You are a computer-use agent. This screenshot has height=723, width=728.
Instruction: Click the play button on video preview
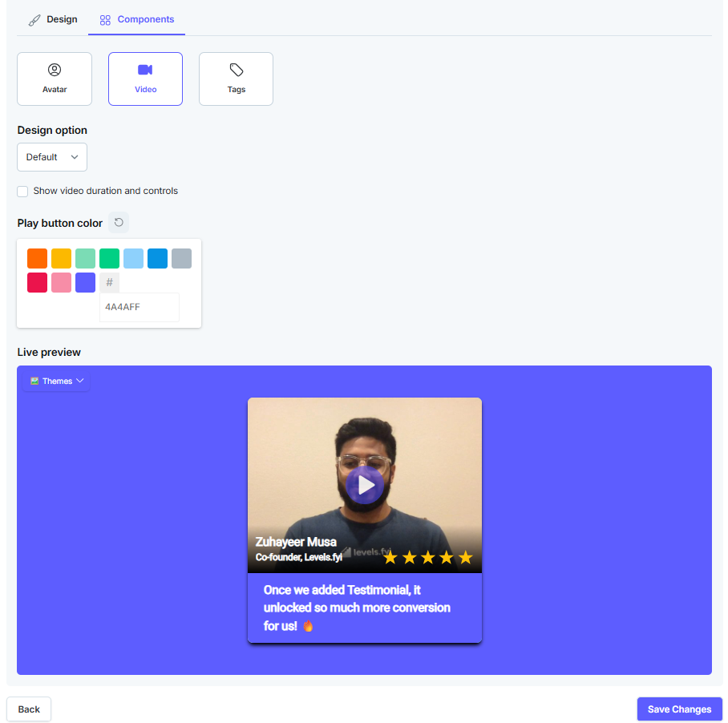(365, 485)
